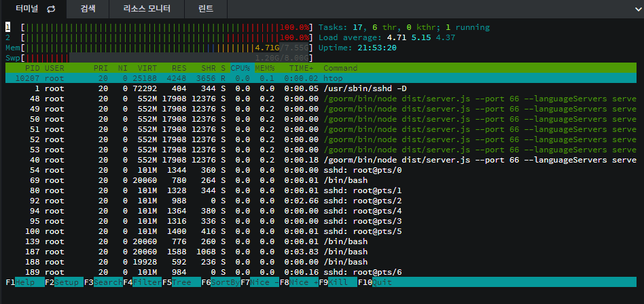Screen dimensions: 644x304
Task: Open the 검색 tab
Action: point(88,9)
